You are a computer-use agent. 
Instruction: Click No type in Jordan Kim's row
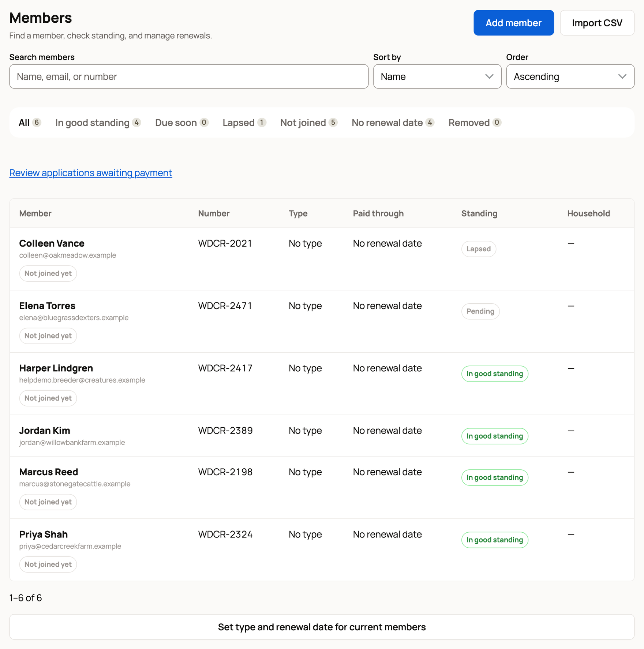[305, 431]
